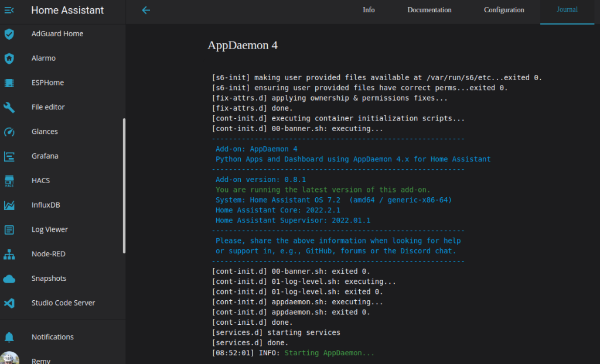The image size is (600, 364).
Task: Click the Grafana chart icon
Action: coord(9,156)
